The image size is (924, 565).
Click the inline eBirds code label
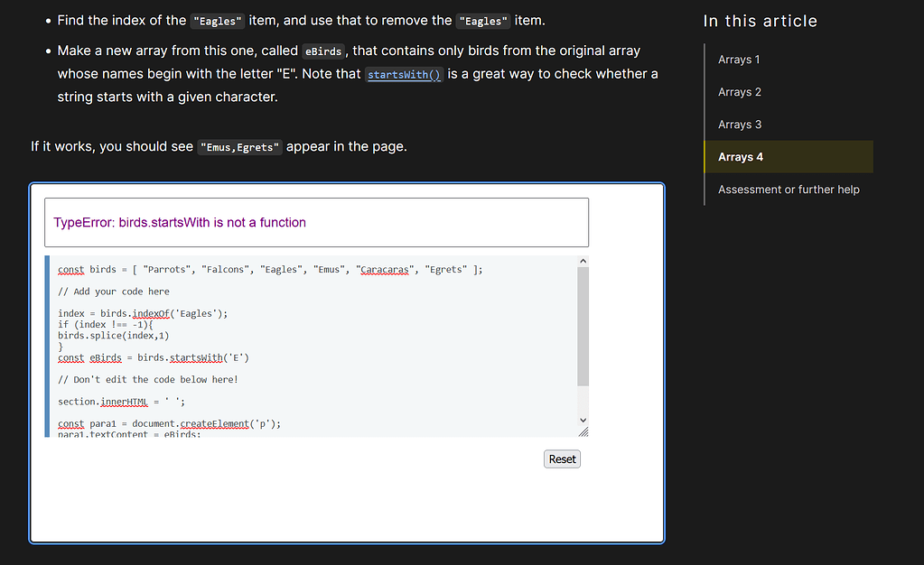[x=322, y=51]
